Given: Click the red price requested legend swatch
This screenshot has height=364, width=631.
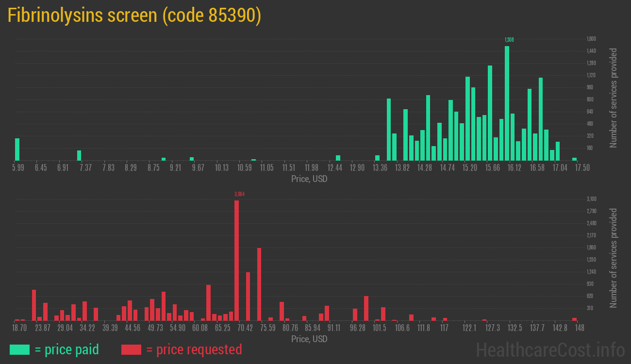Looking at the screenshot, I should click(131, 349).
